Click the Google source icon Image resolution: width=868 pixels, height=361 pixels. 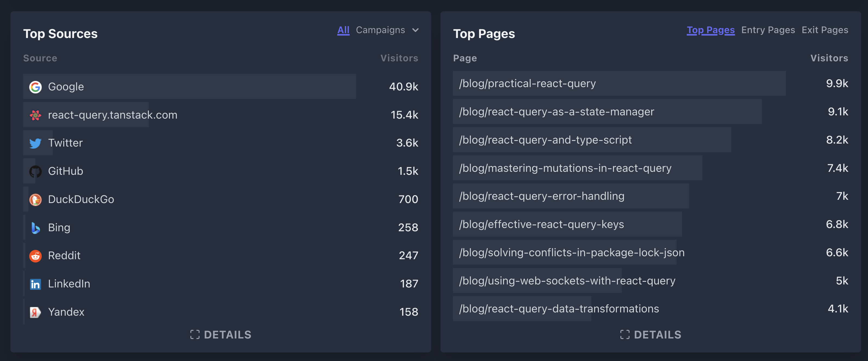[35, 87]
